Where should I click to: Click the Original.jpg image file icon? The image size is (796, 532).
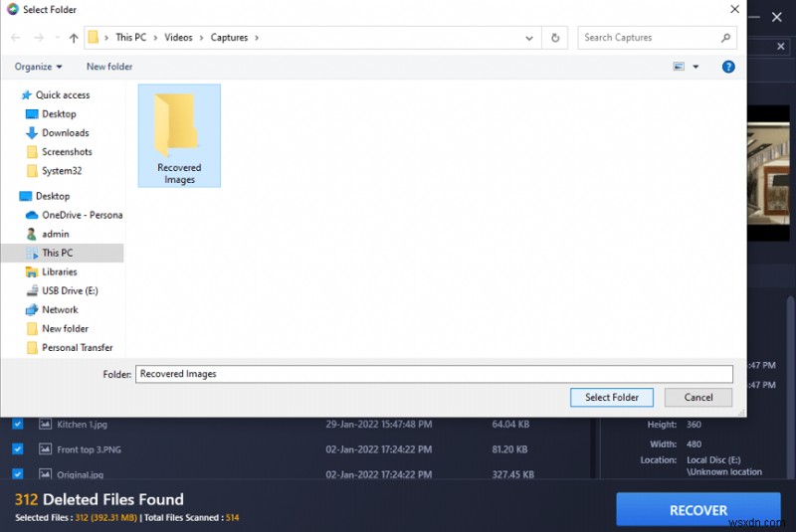coord(45,473)
